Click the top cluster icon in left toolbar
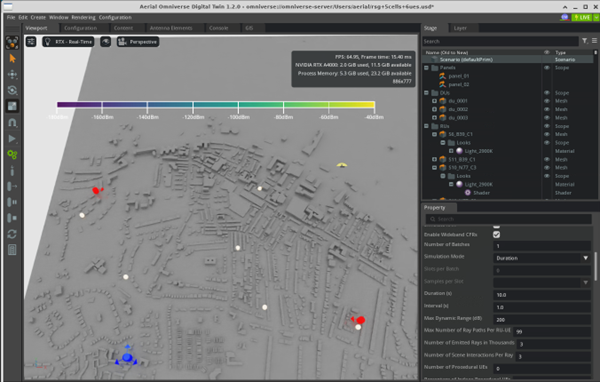 pyautogui.click(x=12, y=42)
